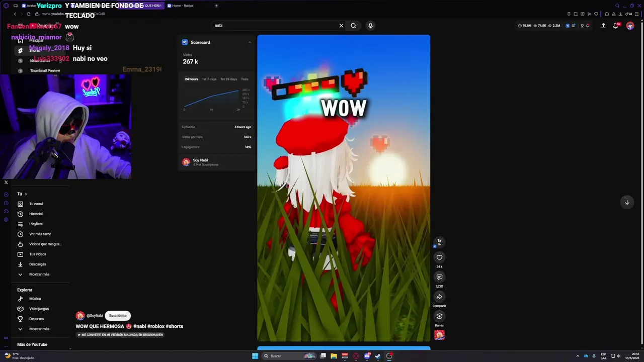Click the Task View icon on the taskbar

tap(323, 356)
